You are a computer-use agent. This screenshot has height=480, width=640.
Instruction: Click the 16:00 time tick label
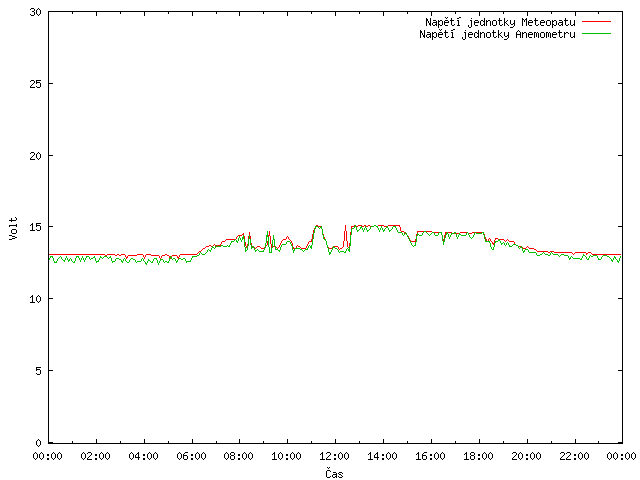click(x=430, y=456)
